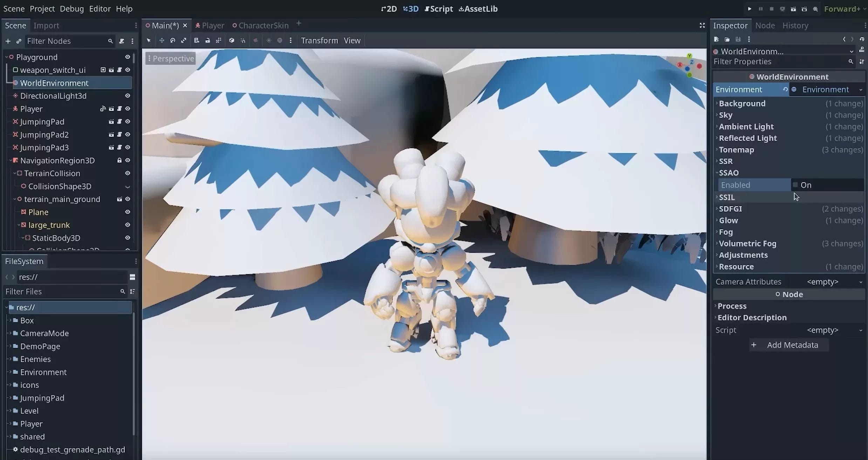Activate the Scale Mode tool
The height and width of the screenshot is (460, 868).
tap(184, 40)
